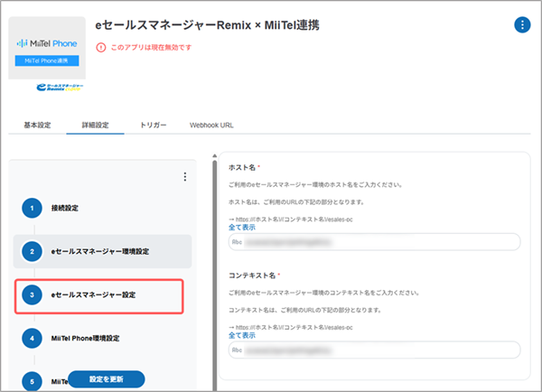
Task: Go to the Webhook URL tab
Action: pos(211,125)
